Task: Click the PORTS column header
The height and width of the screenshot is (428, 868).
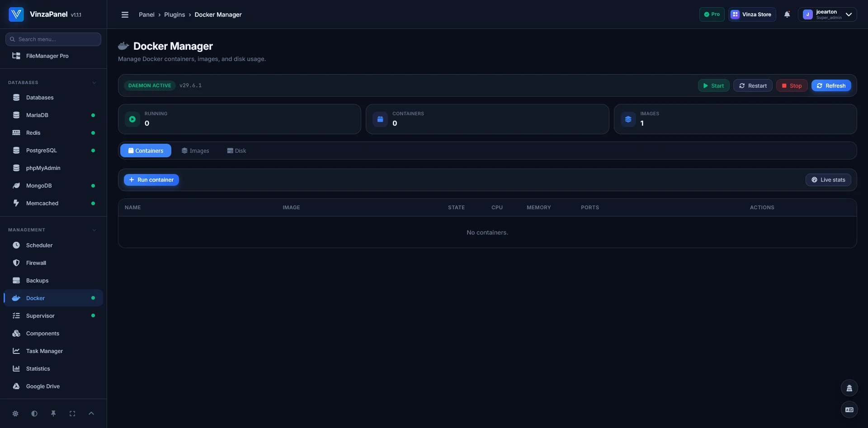Action: click(590, 207)
